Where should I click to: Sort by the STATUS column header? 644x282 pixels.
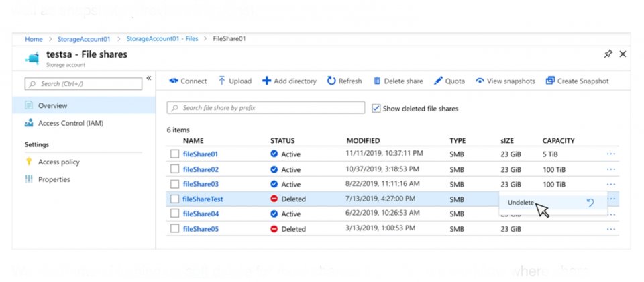pyautogui.click(x=282, y=140)
